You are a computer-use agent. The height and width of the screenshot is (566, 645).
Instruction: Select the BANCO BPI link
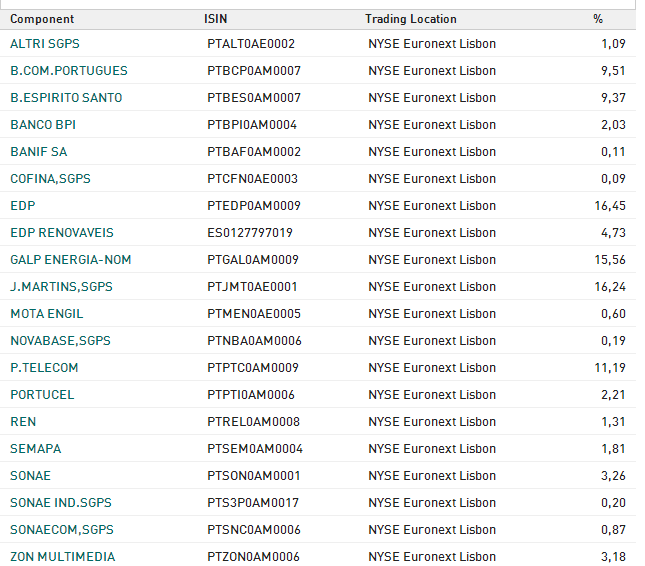tap(43, 125)
